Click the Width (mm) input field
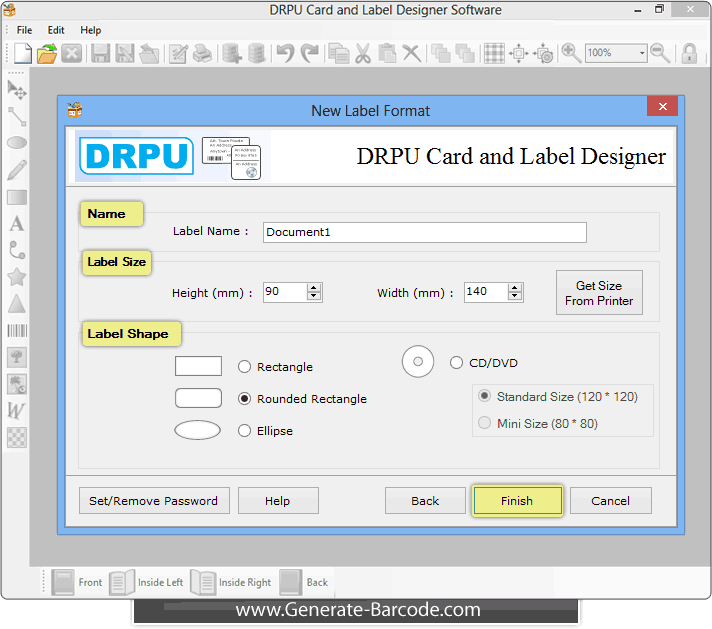This screenshot has width=712, height=629. pyautogui.click(x=486, y=292)
